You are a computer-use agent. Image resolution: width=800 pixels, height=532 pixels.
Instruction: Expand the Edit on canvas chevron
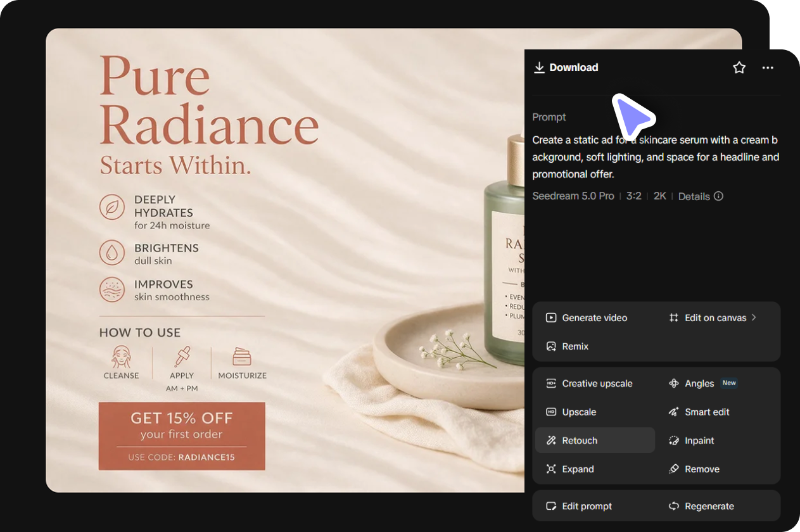pos(754,317)
